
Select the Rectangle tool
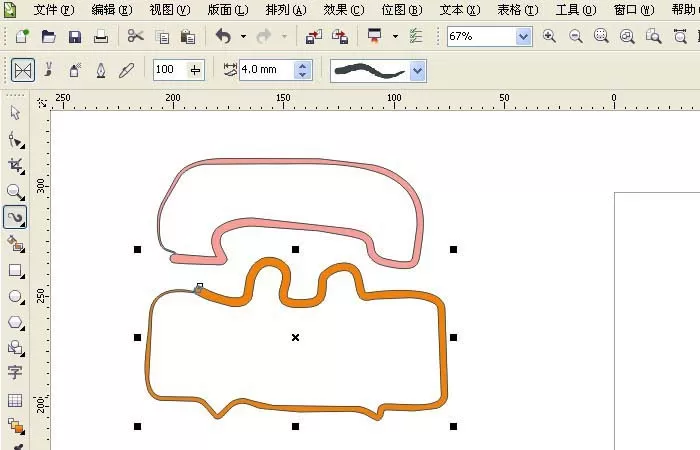point(16,271)
